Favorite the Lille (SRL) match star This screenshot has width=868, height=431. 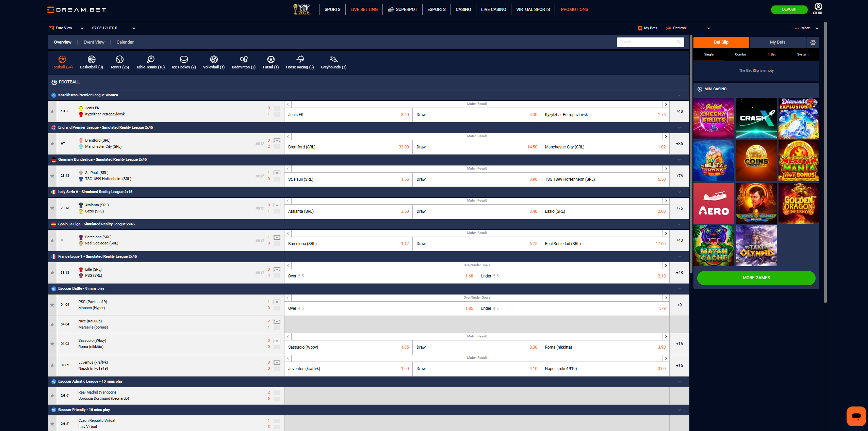pos(52,273)
